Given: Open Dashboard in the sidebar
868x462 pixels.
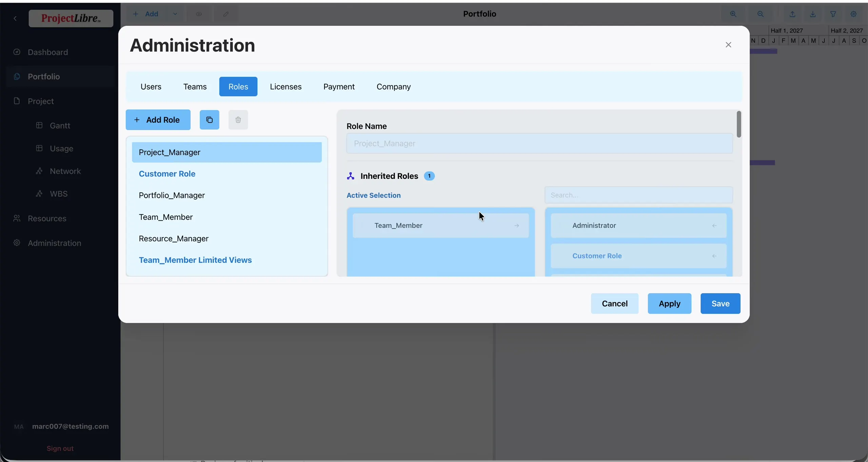Looking at the screenshot, I should [x=48, y=52].
